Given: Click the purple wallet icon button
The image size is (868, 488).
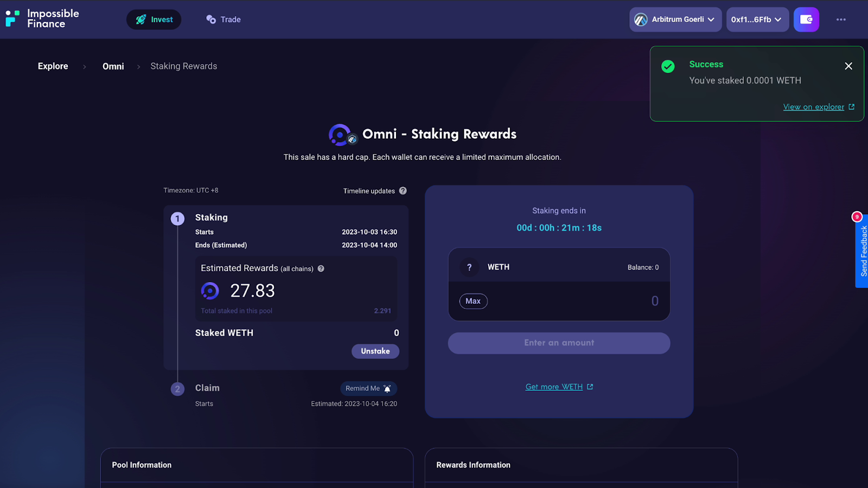Looking at the screenshot, I should pyautogui.click(x=806, y=20).
